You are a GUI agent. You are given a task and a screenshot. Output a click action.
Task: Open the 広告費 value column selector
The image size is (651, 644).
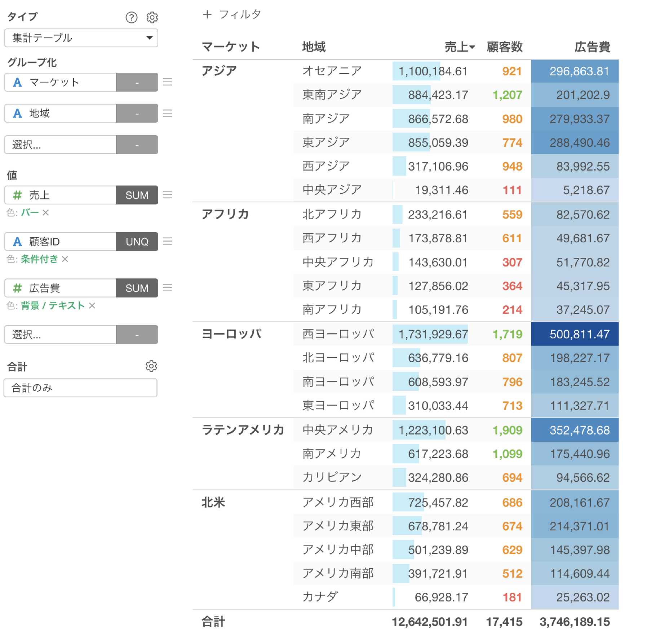coord(61,288)
